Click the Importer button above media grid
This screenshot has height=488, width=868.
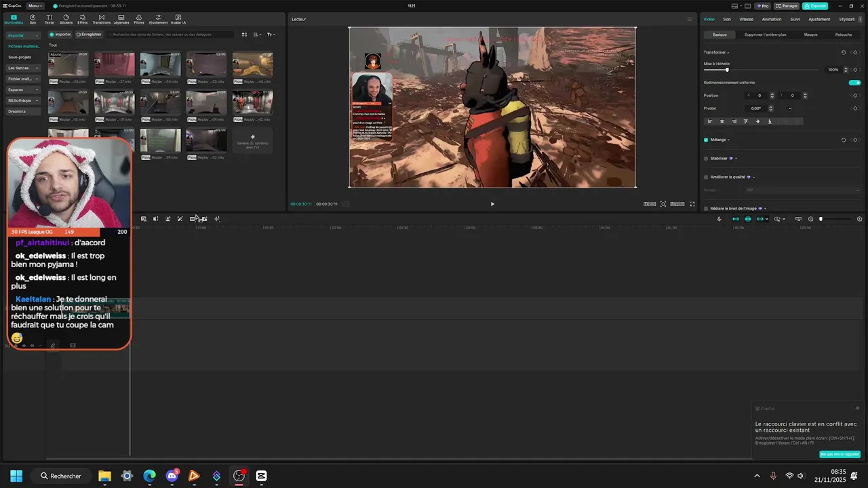coord(60,34)
